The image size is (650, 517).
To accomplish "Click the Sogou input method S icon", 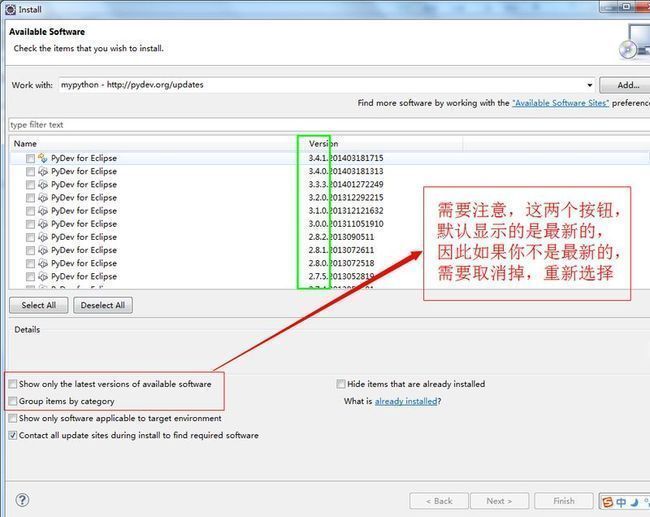I will [608, 502].
